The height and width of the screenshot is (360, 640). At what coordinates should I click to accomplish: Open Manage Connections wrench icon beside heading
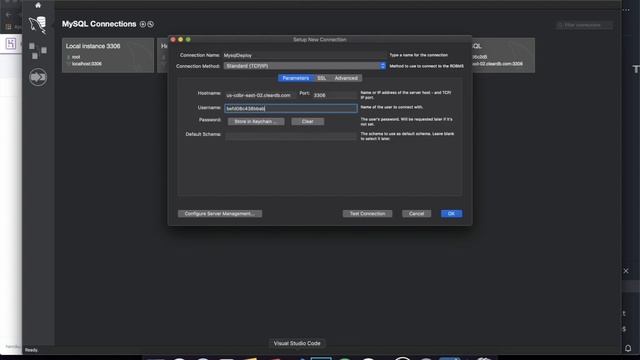point(151,24)
